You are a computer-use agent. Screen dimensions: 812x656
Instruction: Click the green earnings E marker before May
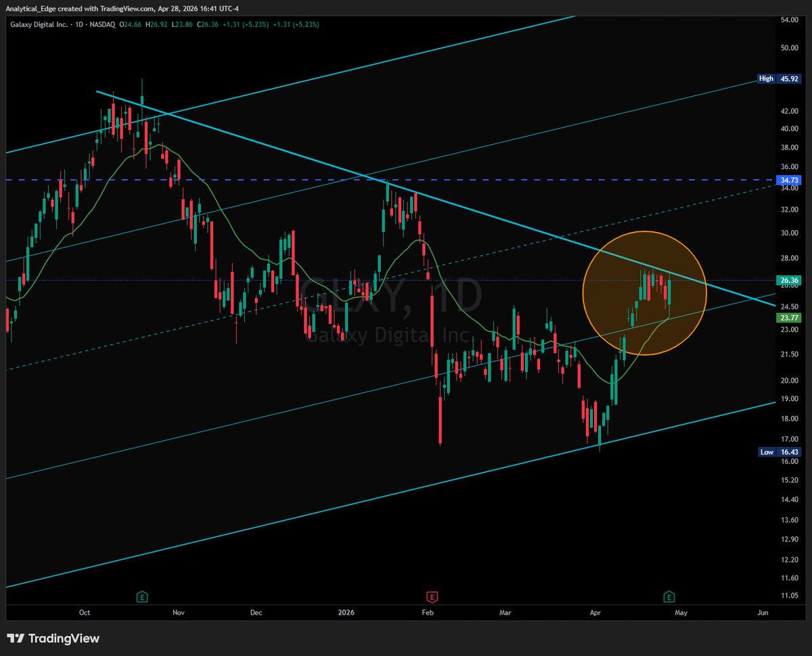point(669,596)
